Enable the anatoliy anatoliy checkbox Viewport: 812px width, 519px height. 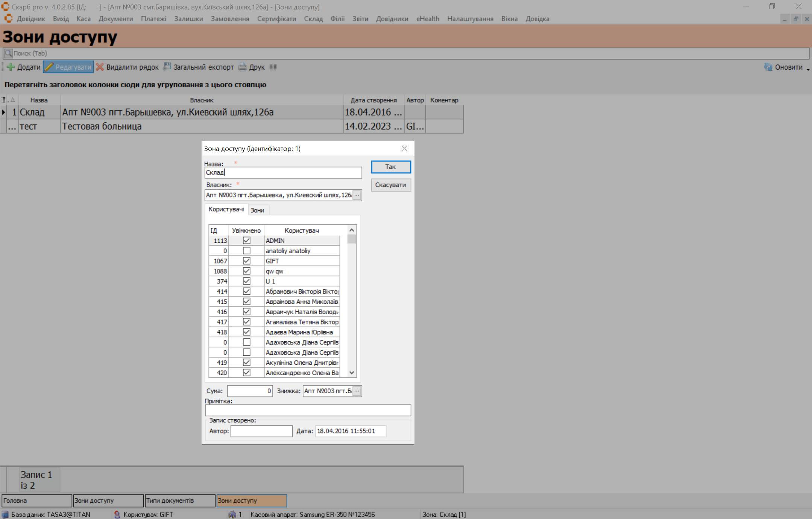(x=246, y=251)
